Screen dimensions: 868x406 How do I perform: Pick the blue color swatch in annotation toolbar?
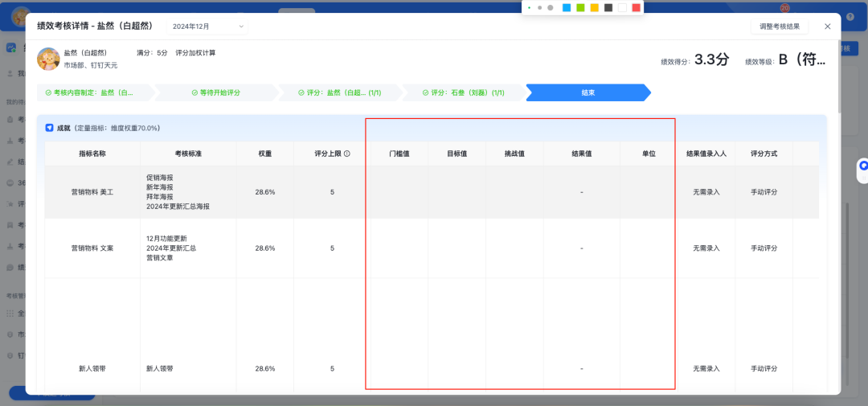click(567, 7)
